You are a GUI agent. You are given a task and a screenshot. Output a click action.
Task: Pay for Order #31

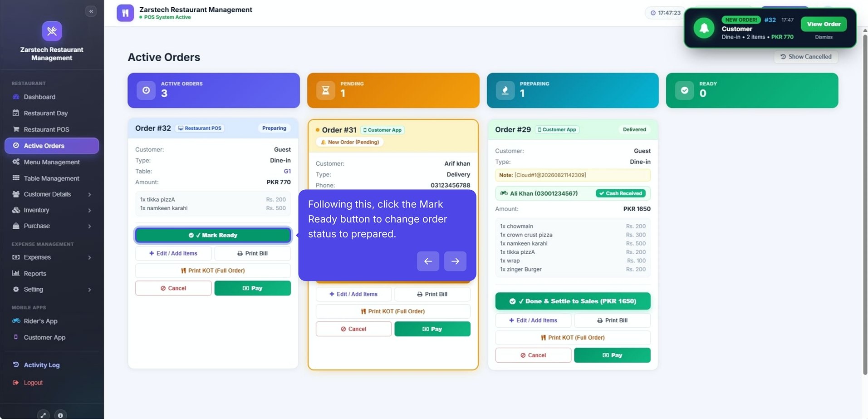tap(432, 329)
